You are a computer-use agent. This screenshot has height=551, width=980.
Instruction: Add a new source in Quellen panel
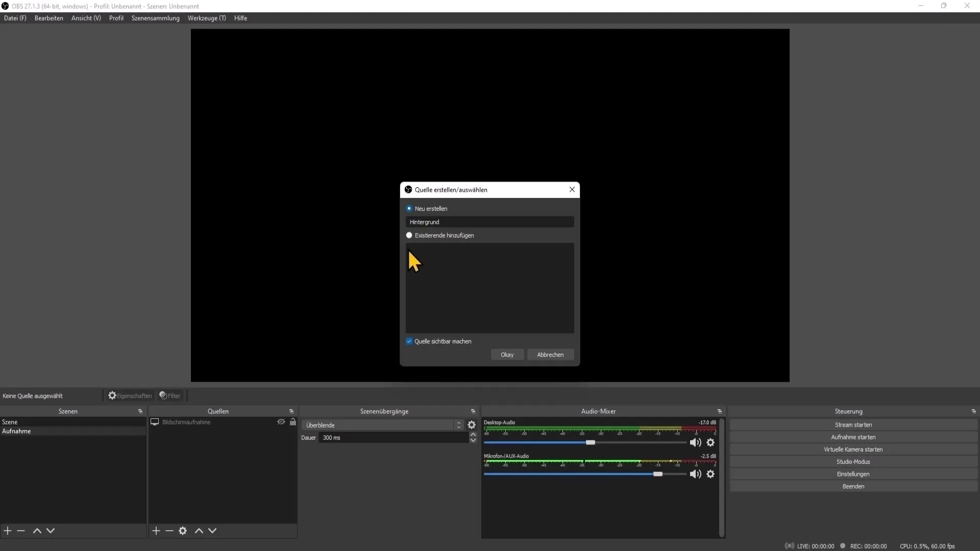[156, 531]
